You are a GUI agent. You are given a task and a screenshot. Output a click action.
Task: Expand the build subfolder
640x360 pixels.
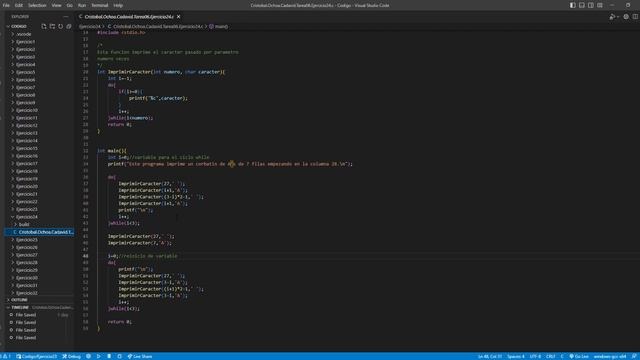24,224
